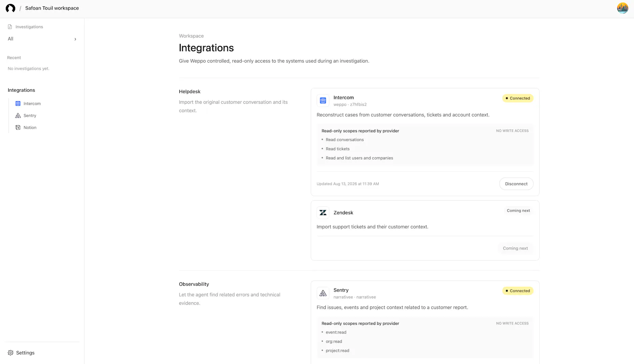Click the 'No investigations yet.' text

[29, 69]
